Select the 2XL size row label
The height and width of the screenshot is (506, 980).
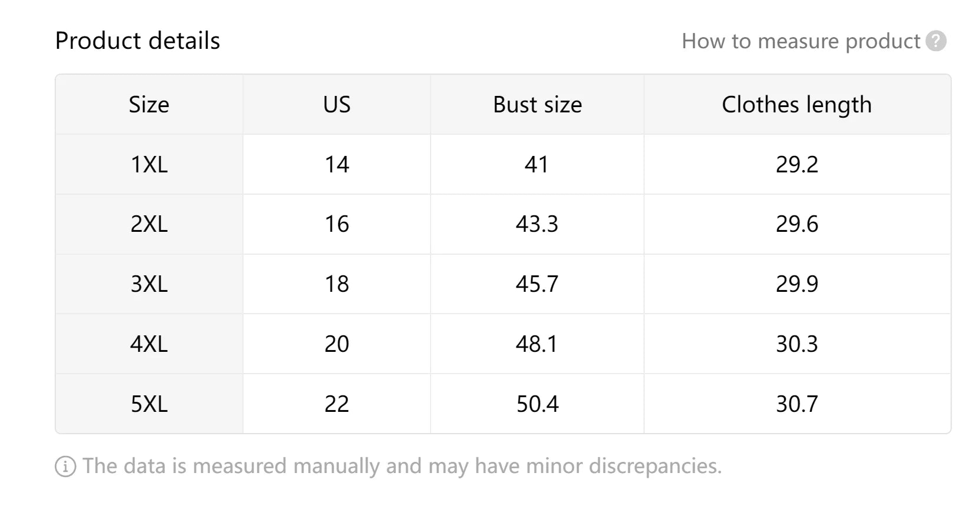tap(149, 224)
